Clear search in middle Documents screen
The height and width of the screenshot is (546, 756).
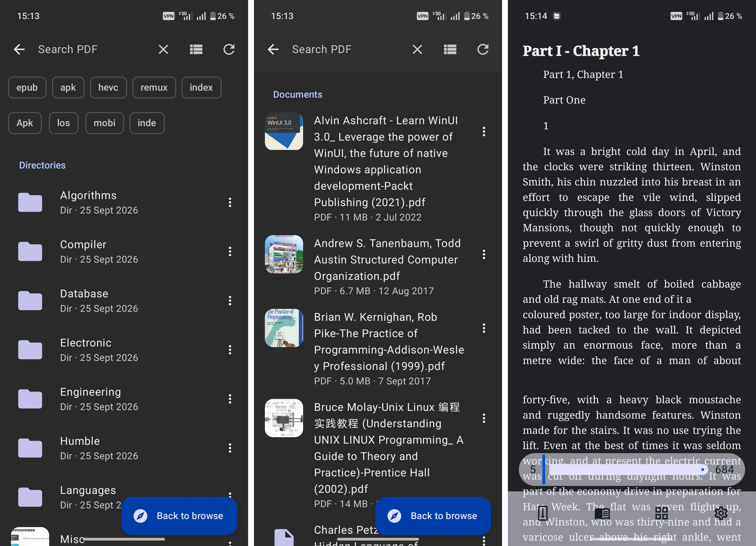coord(417,49)
